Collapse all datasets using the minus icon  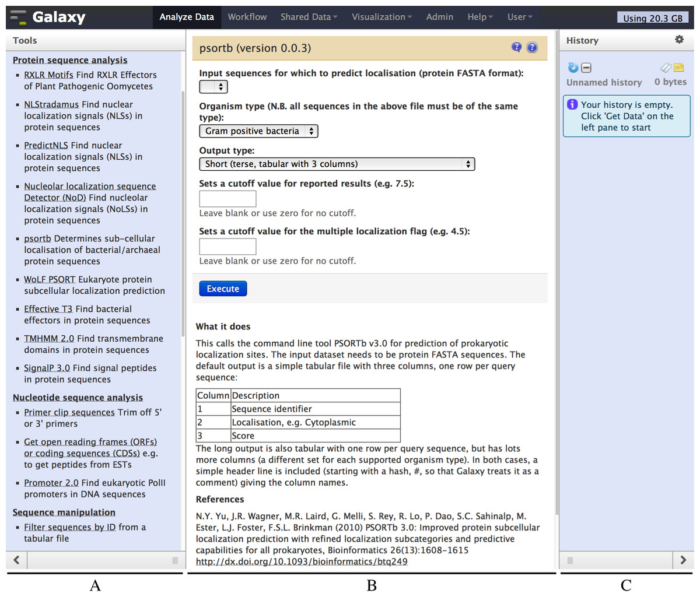(586, 68)
